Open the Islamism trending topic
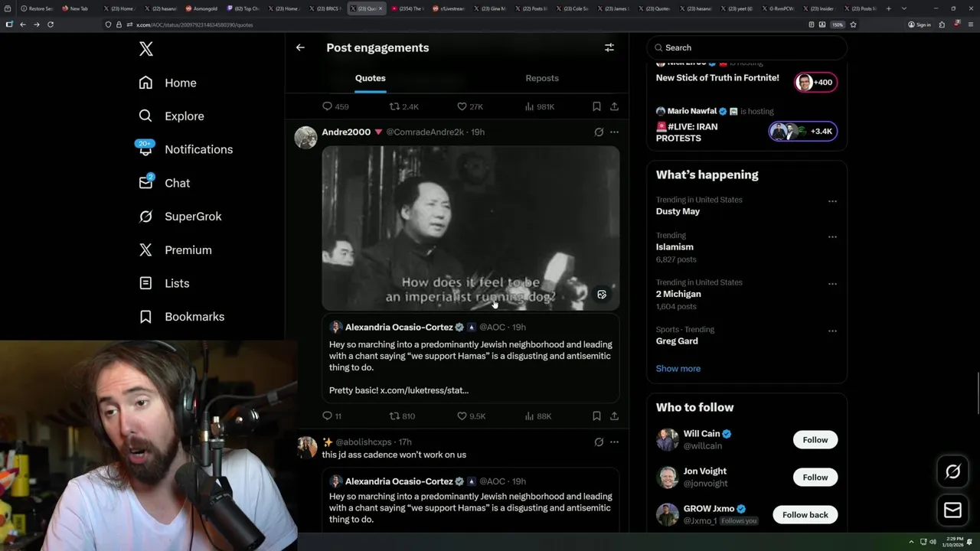 coord(675,247)
